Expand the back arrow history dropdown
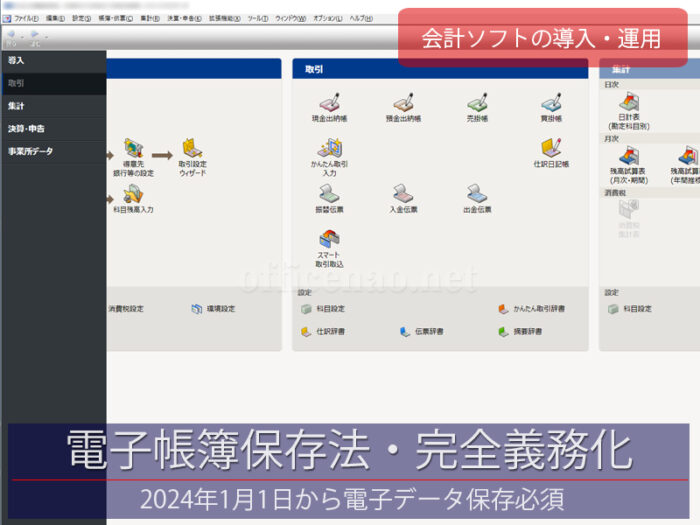The width and height of the screenshot is (700, 525). click(x=22, y=36)
